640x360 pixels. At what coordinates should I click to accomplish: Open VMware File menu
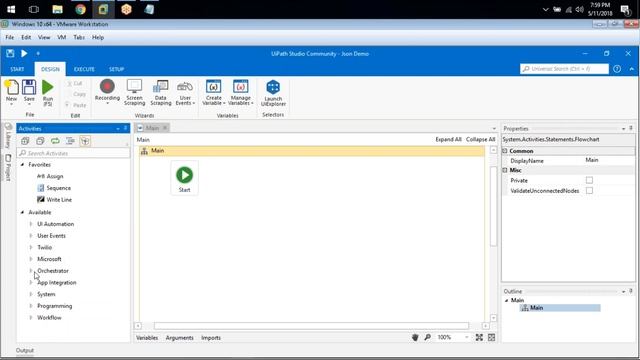pos(10,37)
